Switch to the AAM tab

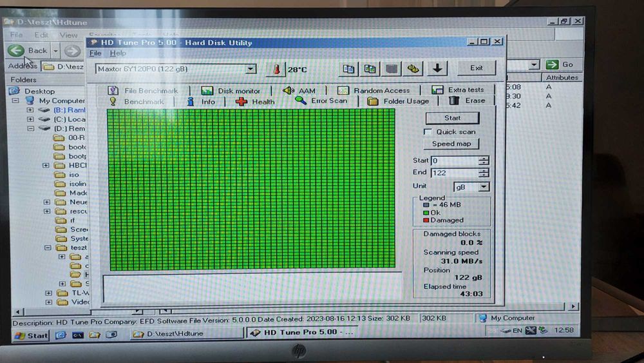[x=299, y=90]
